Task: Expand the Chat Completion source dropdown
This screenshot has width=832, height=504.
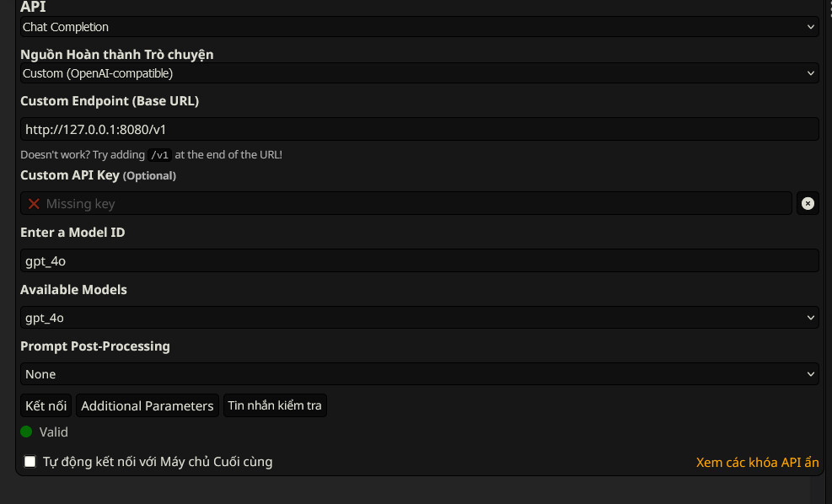Action: tap(419, 73)
